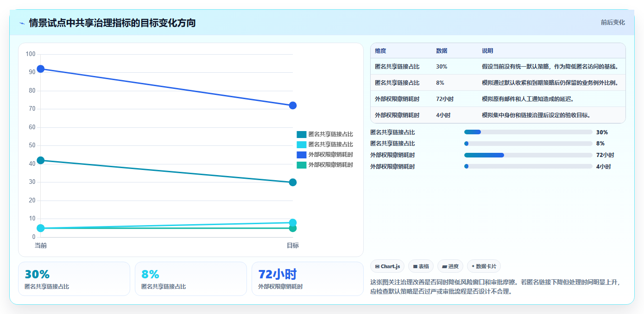644x314 pixels.
Task: Open the 30% data card
Action: coord(74,279)
